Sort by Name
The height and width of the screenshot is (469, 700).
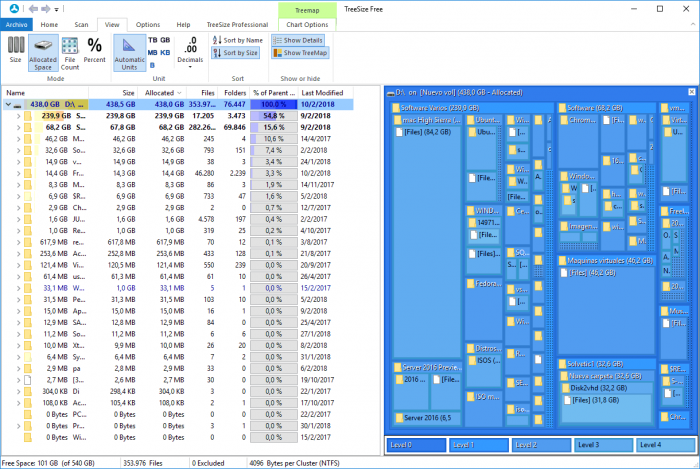tap(238, 40)
